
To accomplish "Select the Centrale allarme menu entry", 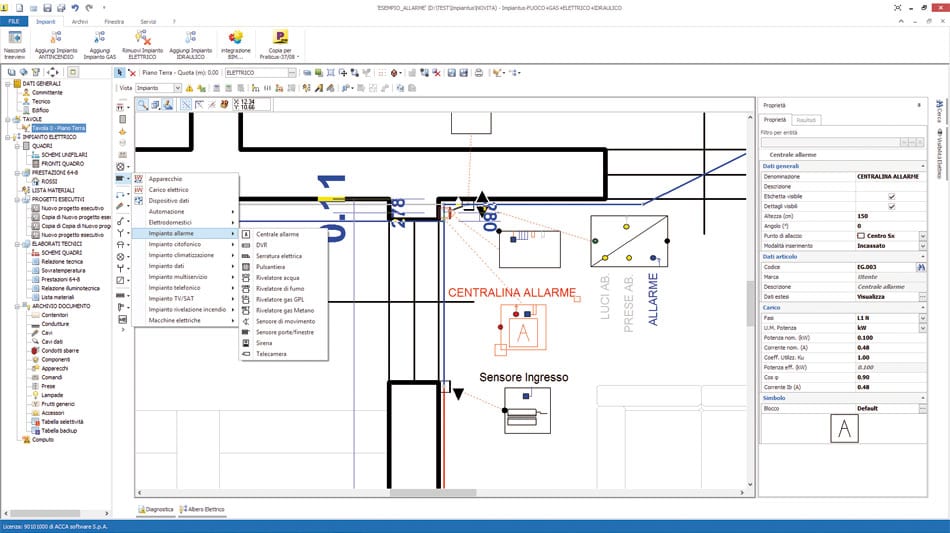I will 284,234.
